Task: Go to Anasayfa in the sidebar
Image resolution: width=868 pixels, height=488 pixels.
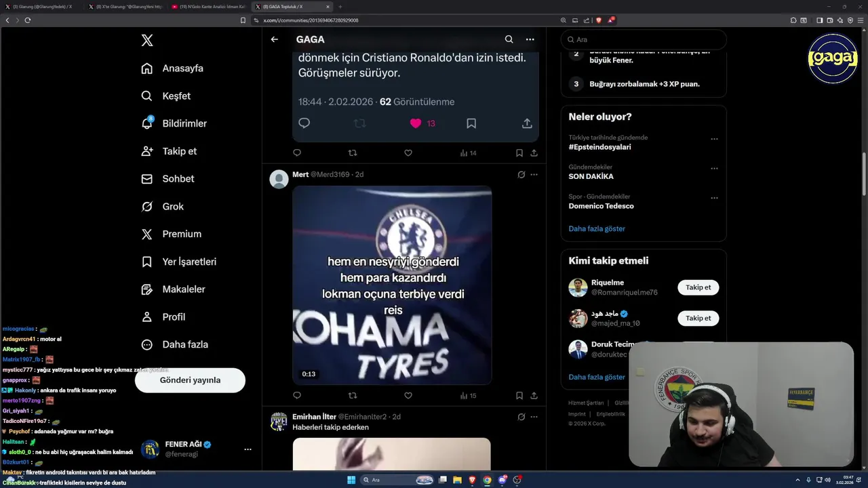Action: [x=172, y=68]
